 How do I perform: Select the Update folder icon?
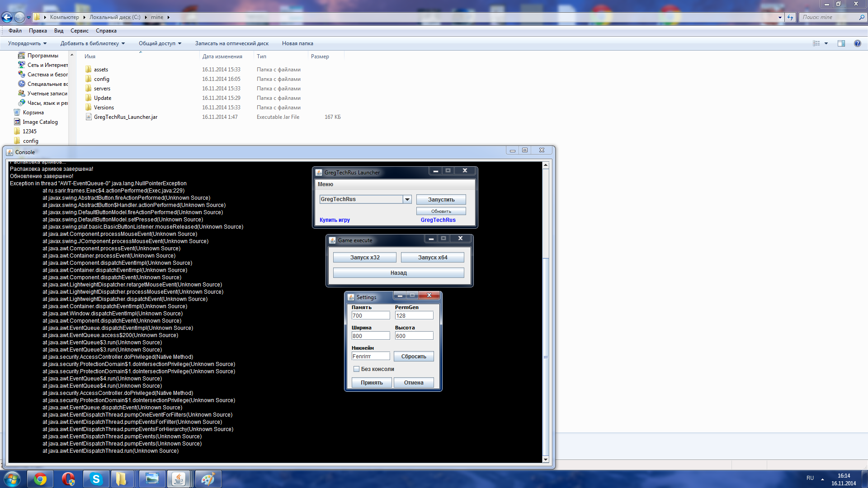click(x=89, y=98)
